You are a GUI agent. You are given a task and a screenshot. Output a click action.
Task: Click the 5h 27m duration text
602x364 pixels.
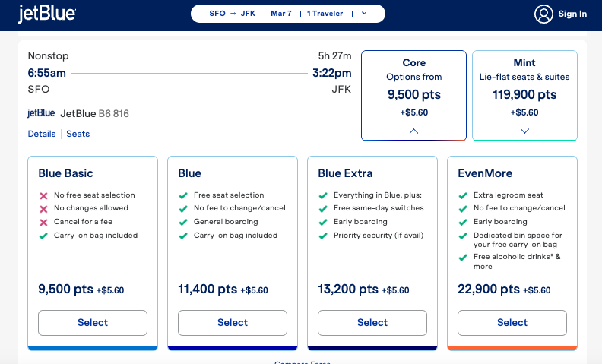[x=334, y=56]
